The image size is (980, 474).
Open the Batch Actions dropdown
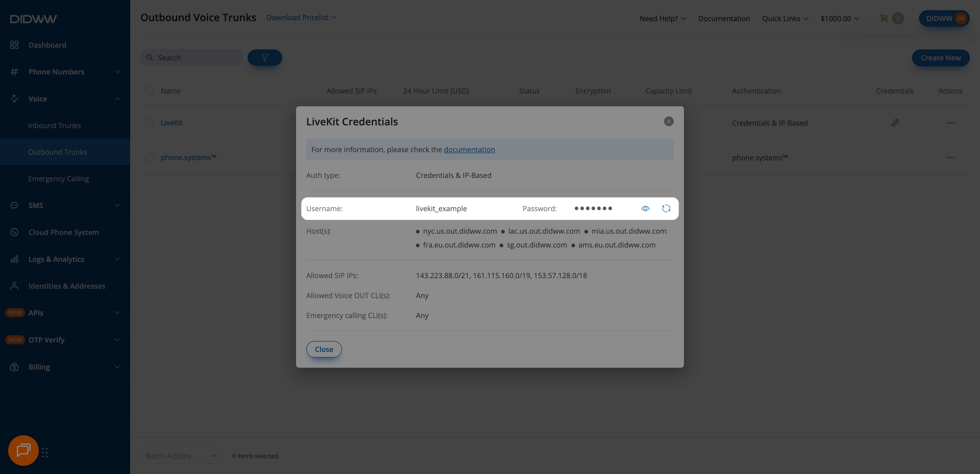181,456
